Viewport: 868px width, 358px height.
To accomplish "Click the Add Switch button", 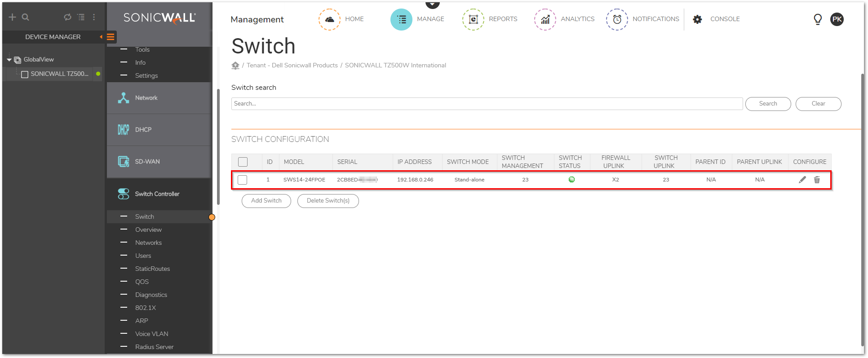I will [266, 201].
